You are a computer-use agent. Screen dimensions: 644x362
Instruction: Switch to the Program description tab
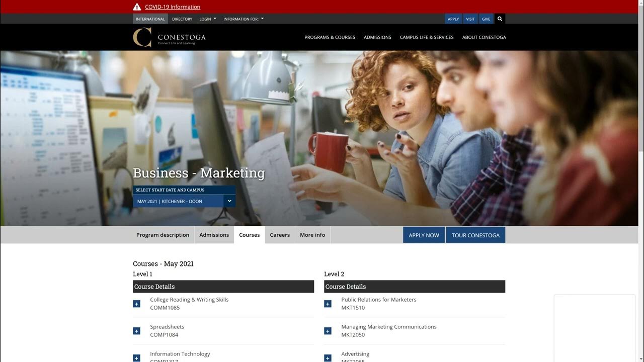(163, 235)
